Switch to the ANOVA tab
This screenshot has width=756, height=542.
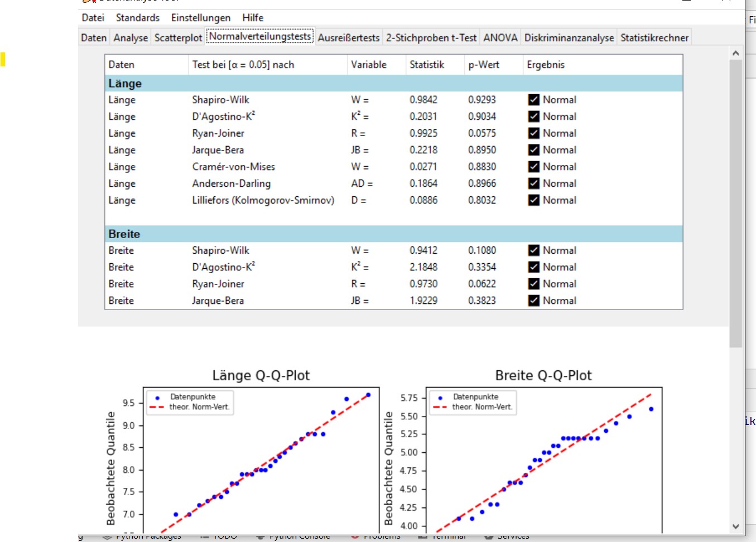(500, 38)
